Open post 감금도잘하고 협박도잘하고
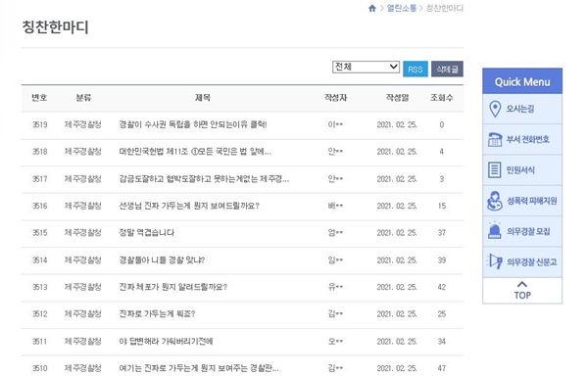 click(x=204, y=179)
